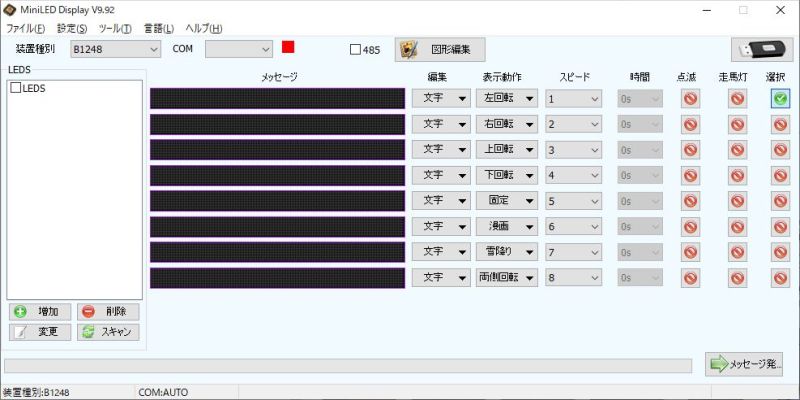This screenshot has height=400, width=800.
Task: Click the 図形編集 graphic edit button
Action: coord(440,49)
